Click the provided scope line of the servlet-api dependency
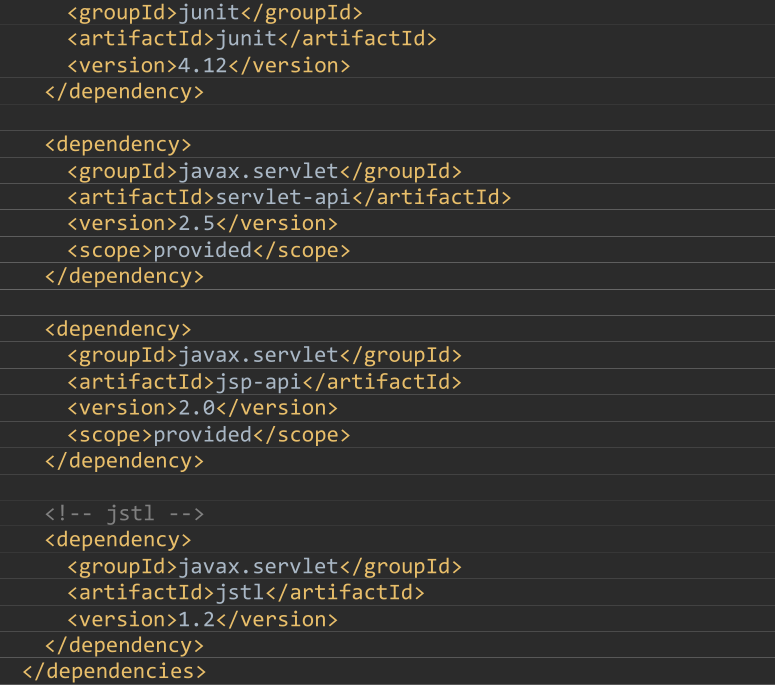 pos(209,251)
